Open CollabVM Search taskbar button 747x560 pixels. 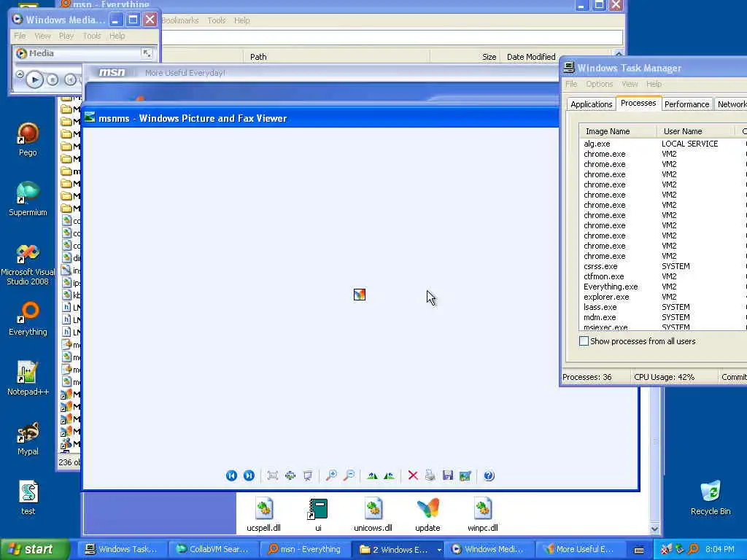214,549
